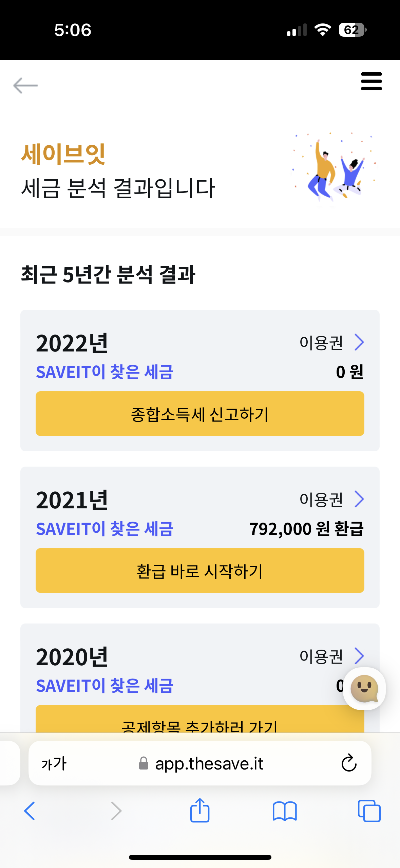Expand 이용권 chevron for 2021년
This screenshot has width=400, height=868.
[x=359, y=499]
